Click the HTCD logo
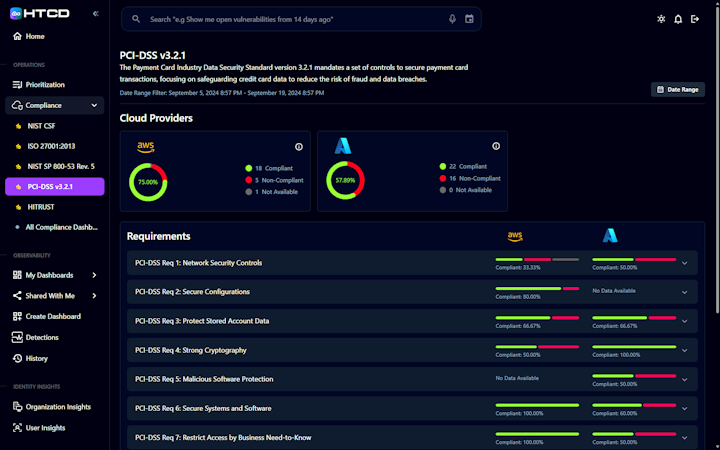Viewport: 720px width, 450px height. (39, 13)
